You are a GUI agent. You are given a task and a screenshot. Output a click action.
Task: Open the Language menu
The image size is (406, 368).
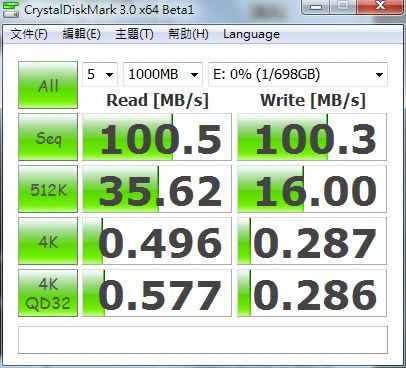coord(251,34)
